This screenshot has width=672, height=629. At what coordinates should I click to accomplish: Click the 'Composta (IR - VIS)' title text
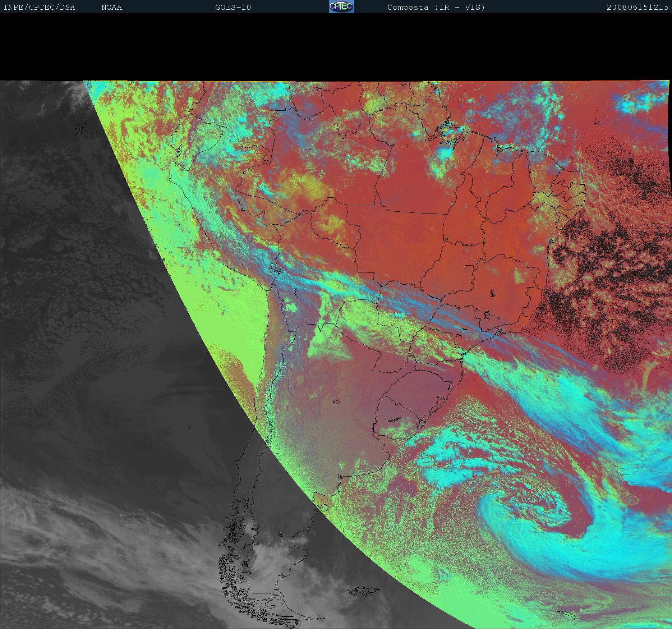[x=436, y=8]
